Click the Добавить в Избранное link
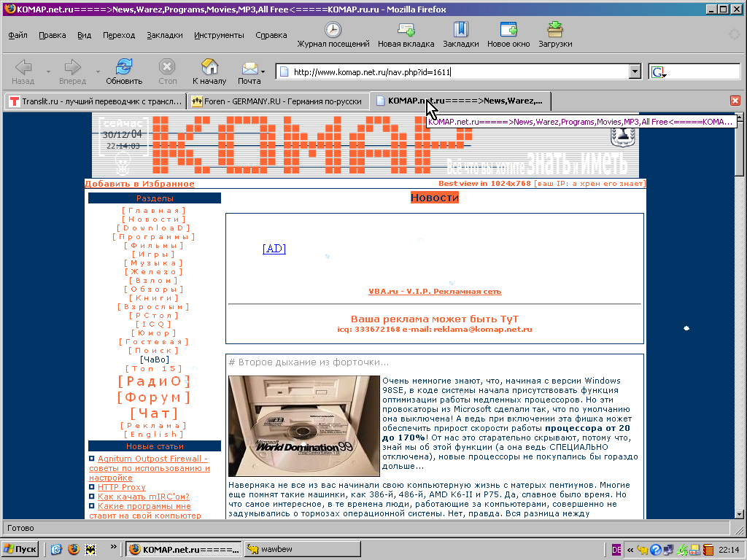Screen dimensions: 747x560 [139, 184]
